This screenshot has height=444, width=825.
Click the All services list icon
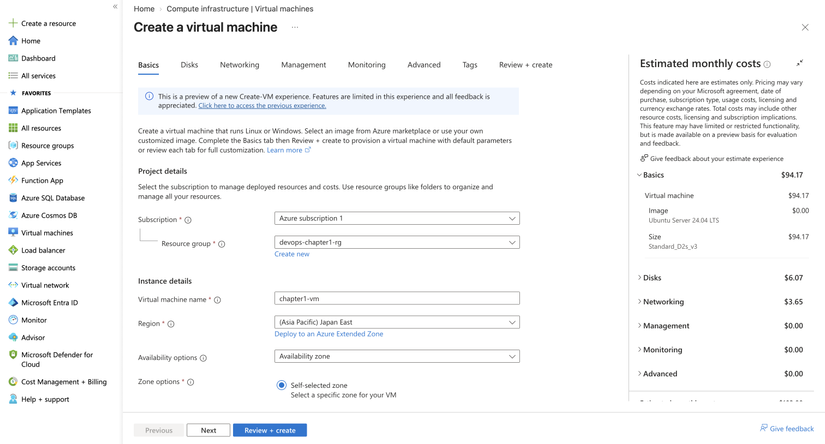pos(13,75)
